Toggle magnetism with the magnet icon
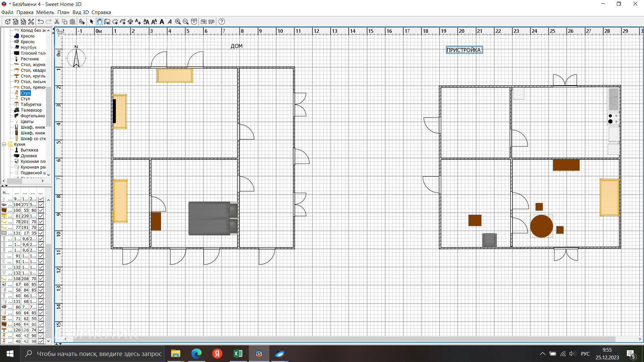This screenshot has width=644, height=362. point(194,22)
